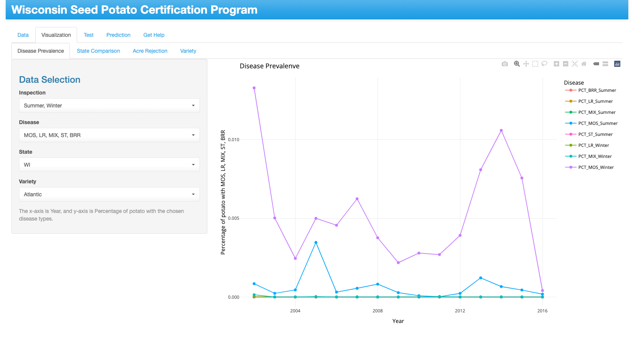Open the Prediction tab
This screenshot has width=634, height=364.
coord(119,35)
